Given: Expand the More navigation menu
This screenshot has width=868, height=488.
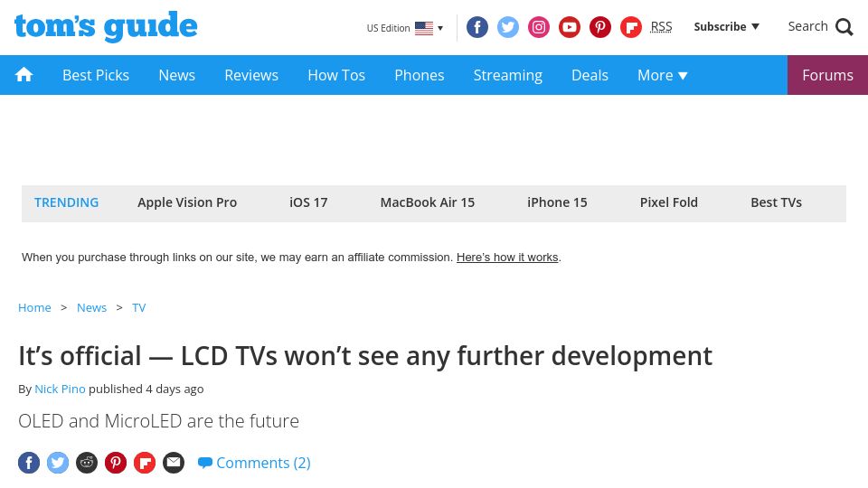Looking at the screenshot, I should pos(662,75).
